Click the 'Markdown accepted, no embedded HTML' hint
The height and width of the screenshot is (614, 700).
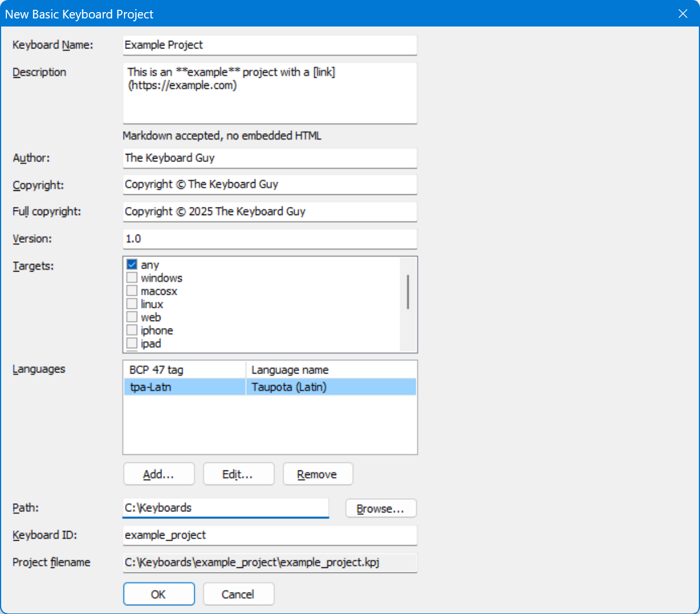[222, 135]
